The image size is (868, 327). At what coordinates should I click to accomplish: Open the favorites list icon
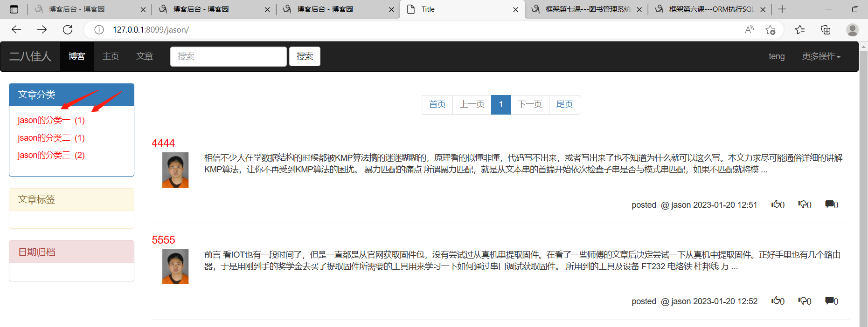(x=800, y=30)
